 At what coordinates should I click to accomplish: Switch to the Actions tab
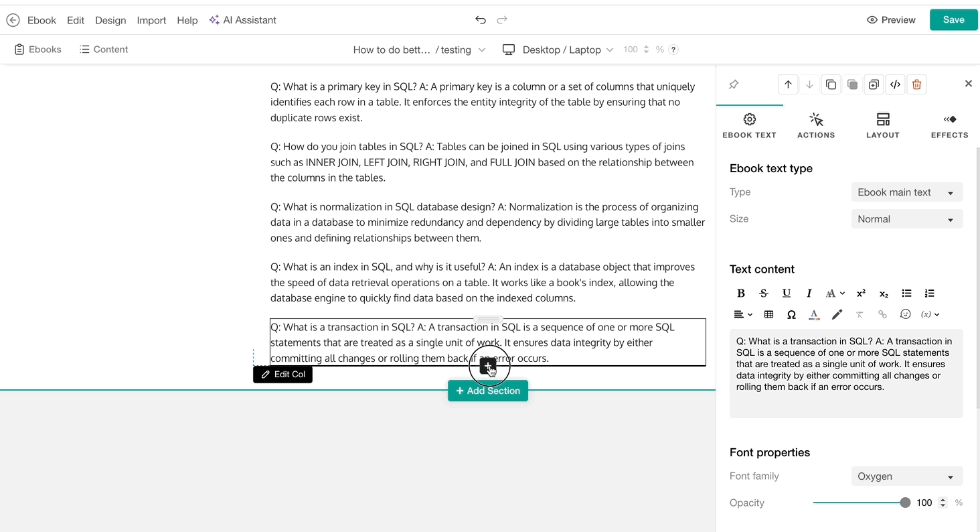816,125
